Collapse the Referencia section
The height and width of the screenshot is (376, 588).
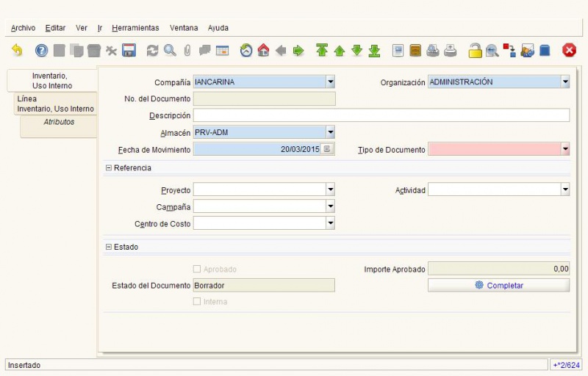click(109, 167)
